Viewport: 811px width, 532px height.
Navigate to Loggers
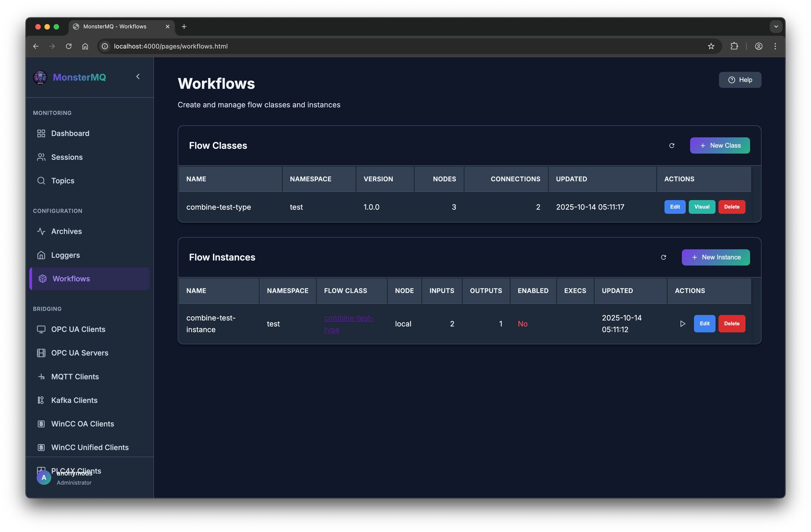click(65, 255)
